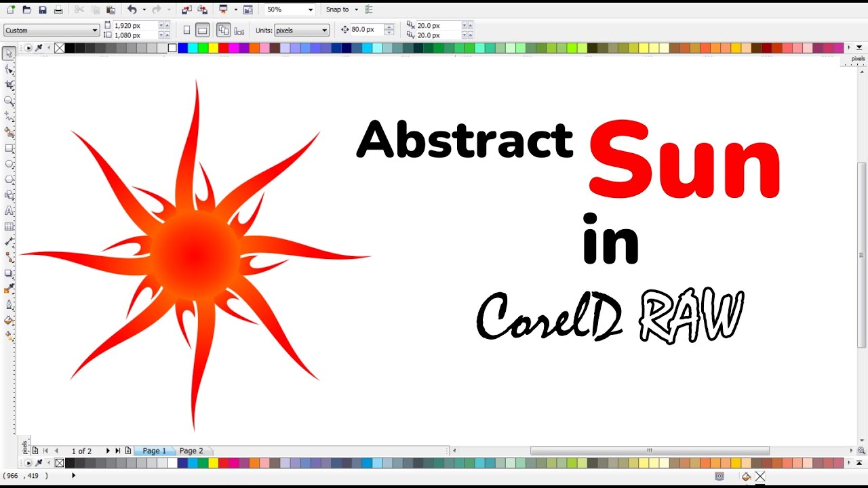This screenshot has height=488, width=868.
Task: Pick the No Color swatch in top palette
Action: pyautogui.click(x=60, y=48)
